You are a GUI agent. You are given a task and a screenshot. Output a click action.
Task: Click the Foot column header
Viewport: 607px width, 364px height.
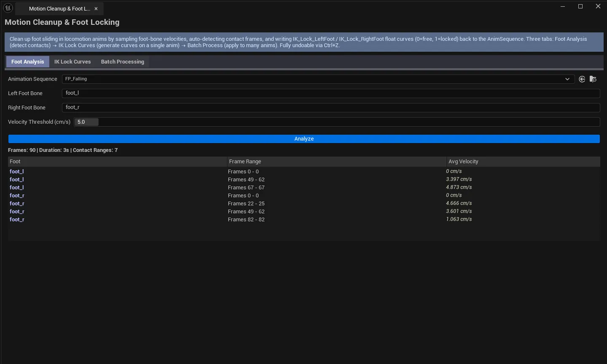pos(118,161)
